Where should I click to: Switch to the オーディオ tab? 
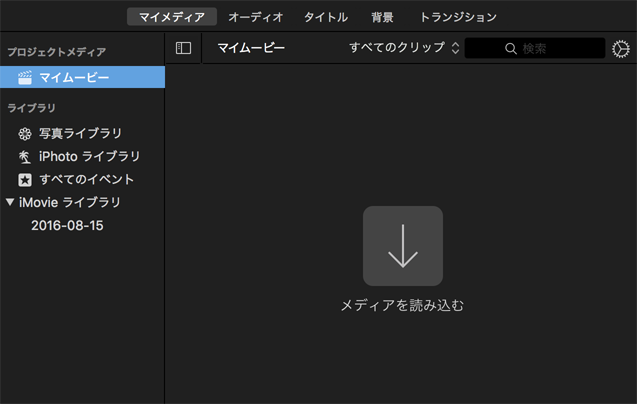point(255,17)
